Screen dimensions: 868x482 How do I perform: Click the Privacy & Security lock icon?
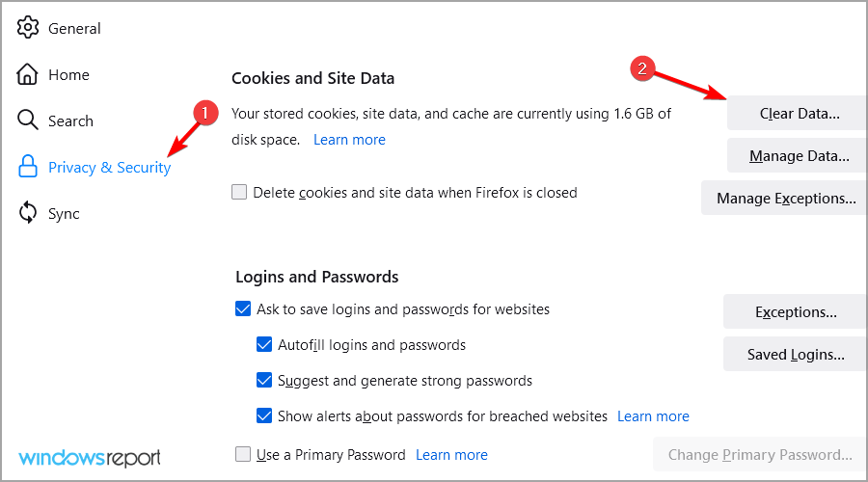coord(28,167)
